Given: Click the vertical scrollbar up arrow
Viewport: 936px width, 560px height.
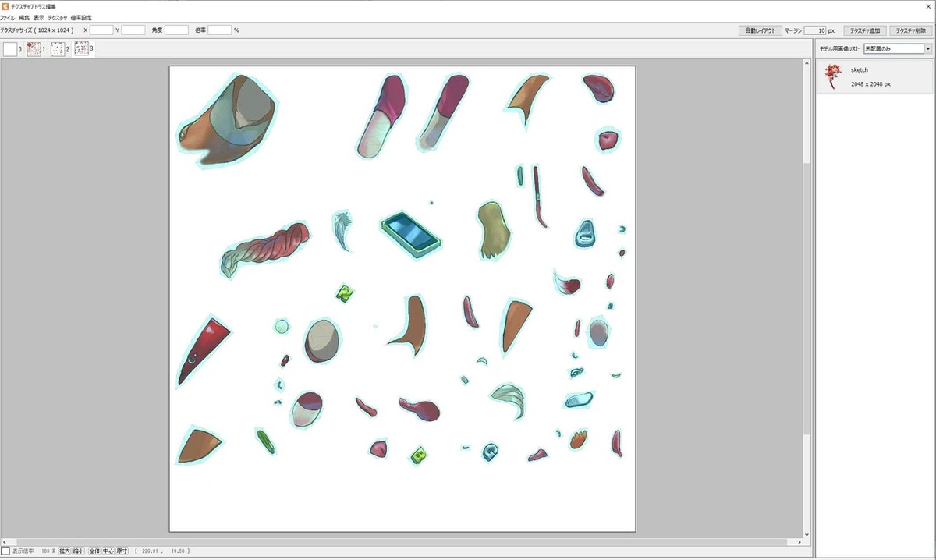Looking at the screenshot, I should [x=807, y=62].
